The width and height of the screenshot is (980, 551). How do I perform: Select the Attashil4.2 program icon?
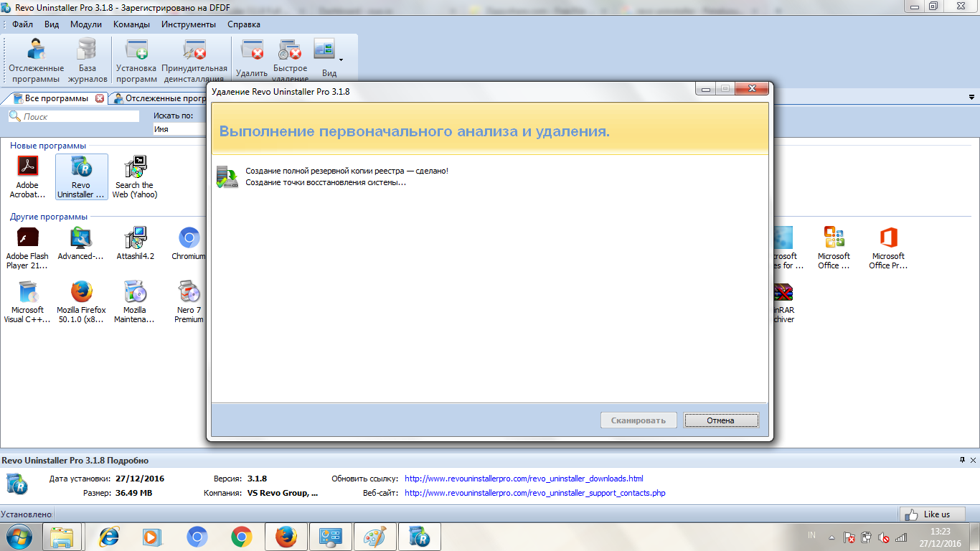click(x=136, y=245)
